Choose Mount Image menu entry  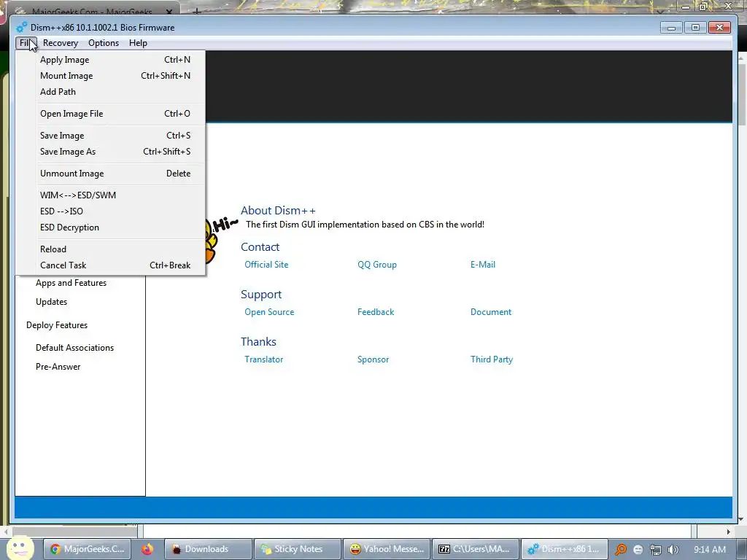tap(111, 76)
